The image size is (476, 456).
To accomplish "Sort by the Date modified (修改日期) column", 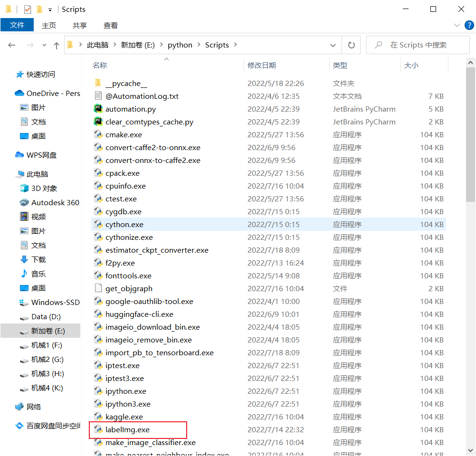I will [x=262, y=65].
